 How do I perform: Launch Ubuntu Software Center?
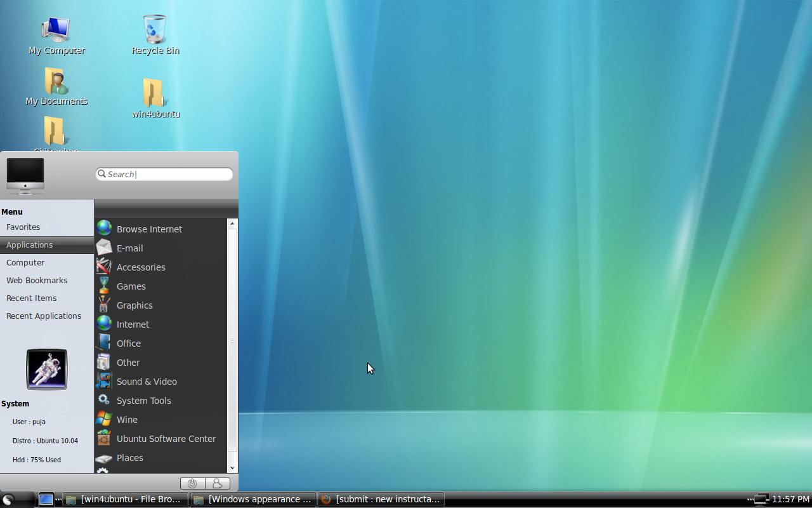[x=166, y=438]
